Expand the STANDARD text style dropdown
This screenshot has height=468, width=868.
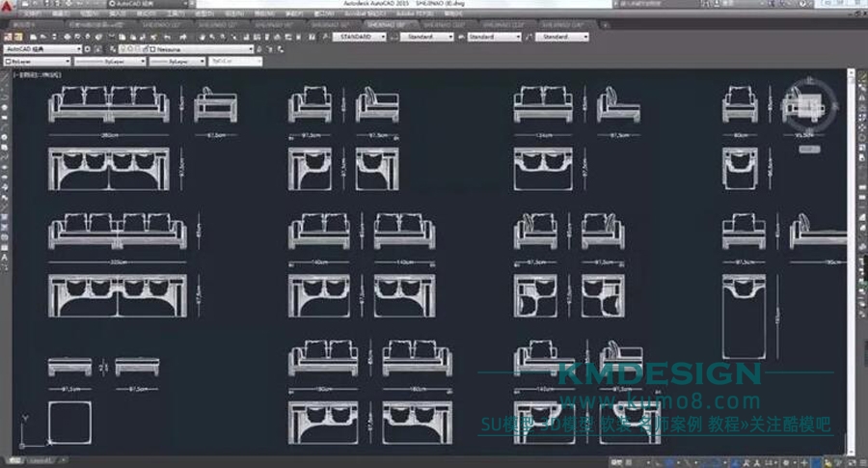pos(382,37)
